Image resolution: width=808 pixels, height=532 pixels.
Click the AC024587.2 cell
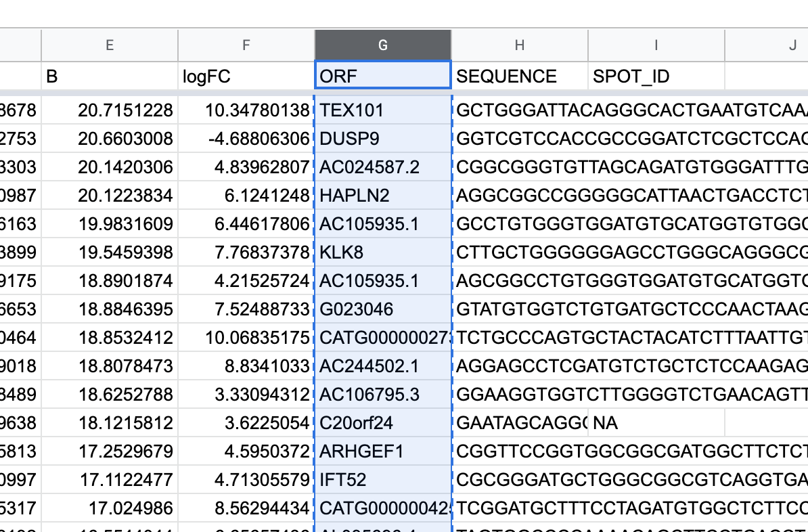[383, 167]
